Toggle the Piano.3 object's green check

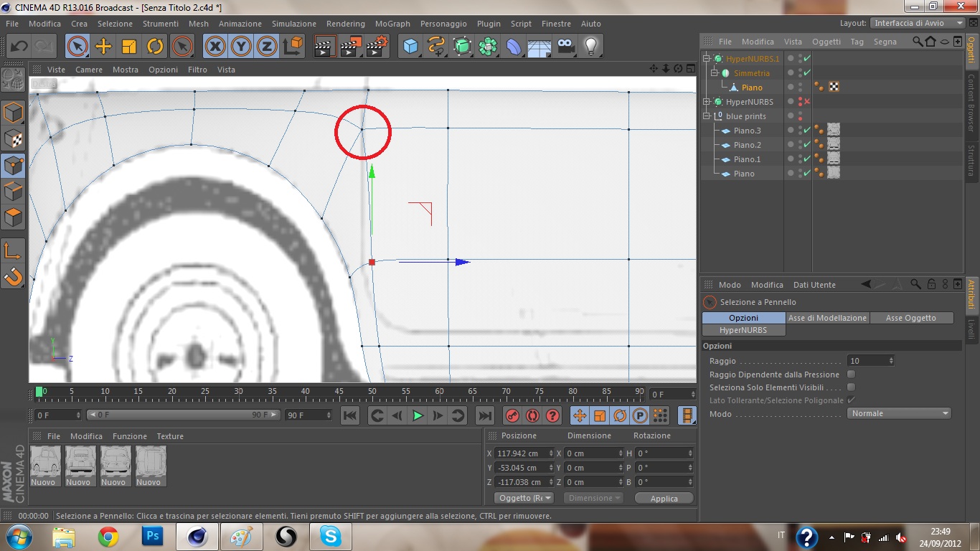[807, 130]
